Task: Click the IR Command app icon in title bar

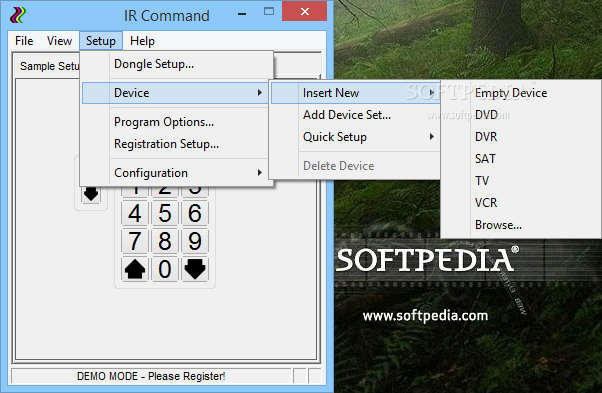Action: [18, 15]
